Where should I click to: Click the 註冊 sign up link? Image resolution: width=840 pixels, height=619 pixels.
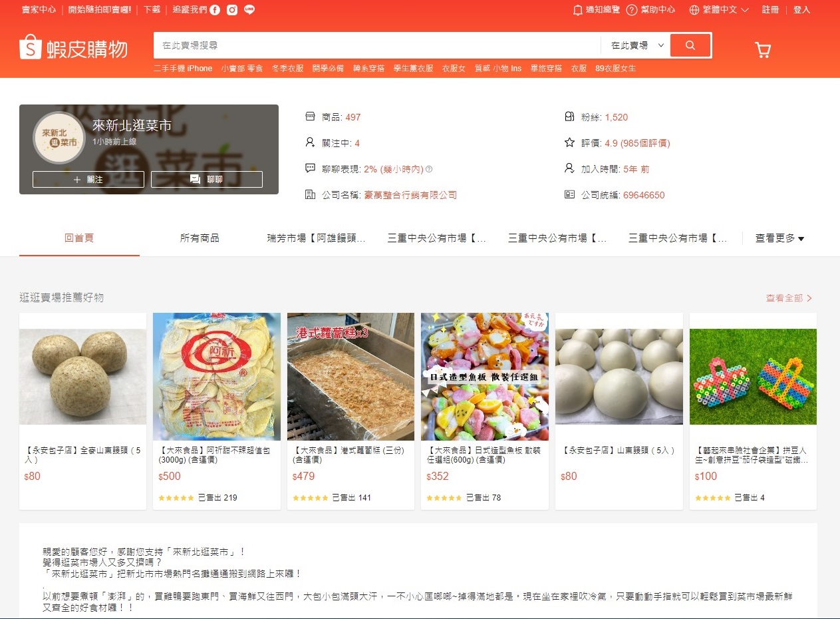(x=770, y=10)
